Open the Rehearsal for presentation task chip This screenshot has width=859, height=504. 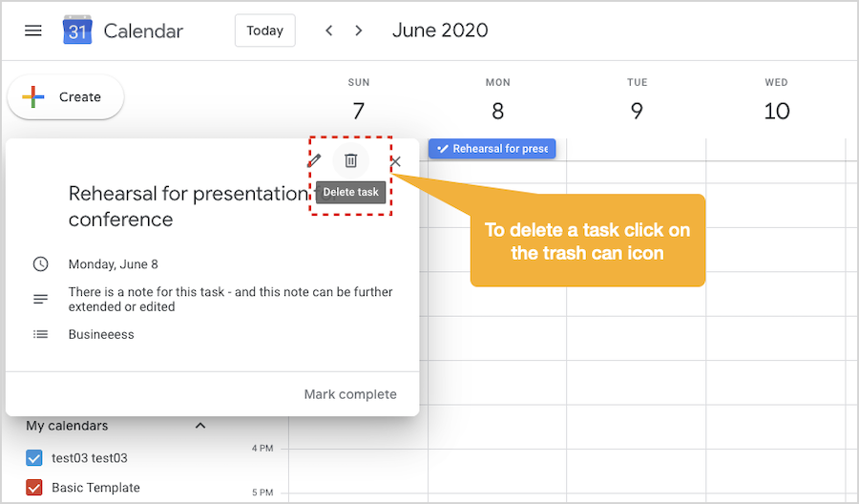(492, 149)
